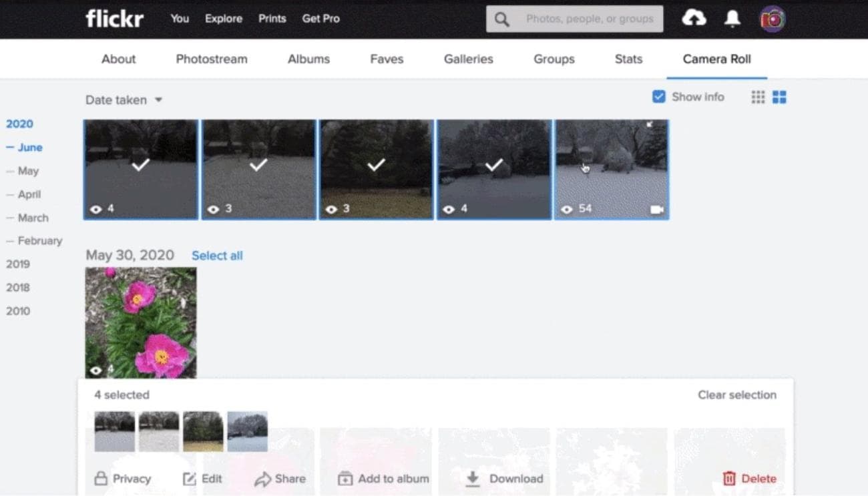Select the snow video with 54 views
868x496 pixels.
point(612,169)
